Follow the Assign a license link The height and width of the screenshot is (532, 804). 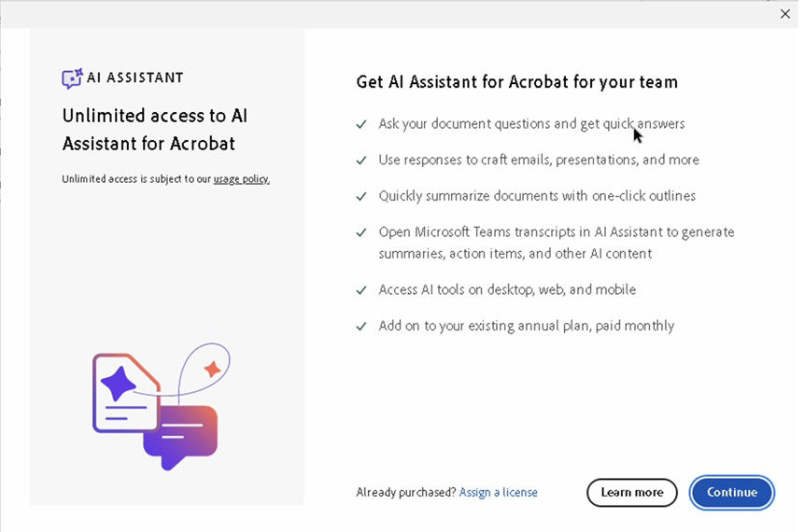click(x=498, y=492)
